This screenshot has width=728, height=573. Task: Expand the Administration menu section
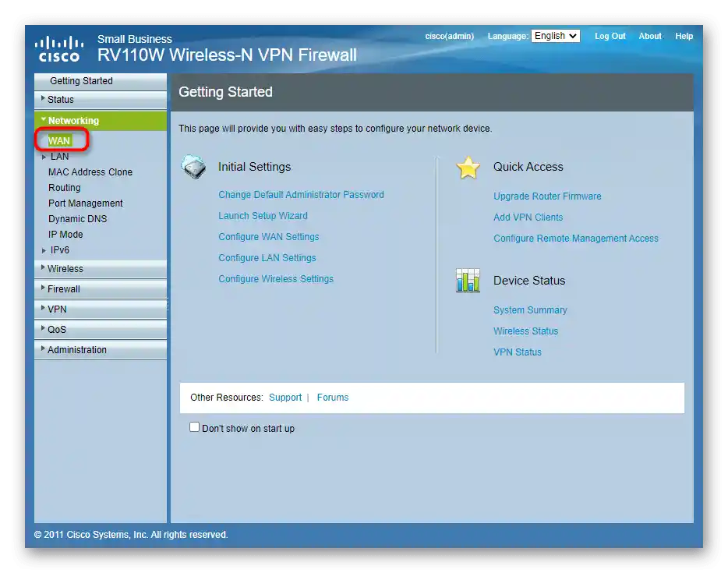pyautogui.click(x=101, y=350)
